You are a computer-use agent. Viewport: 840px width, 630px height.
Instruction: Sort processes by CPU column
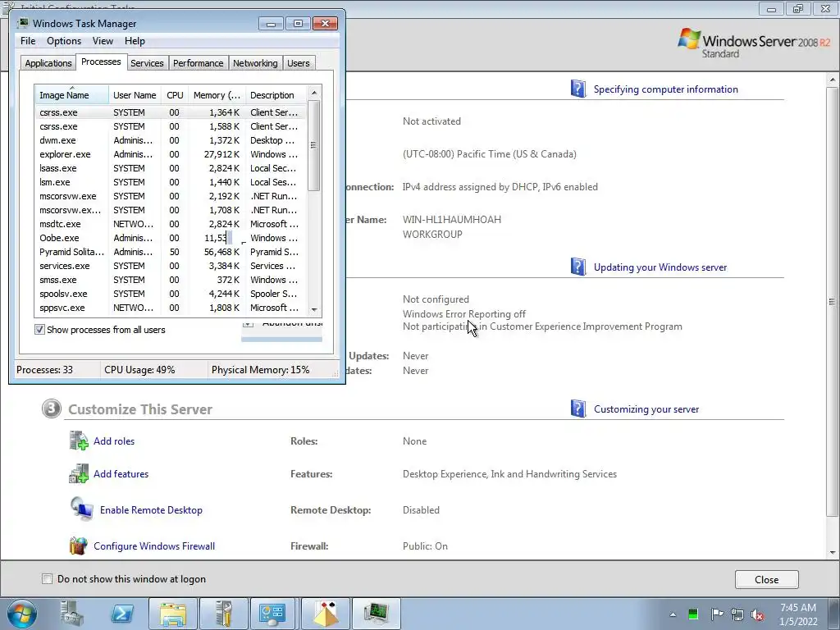click(x=175, y=95)
